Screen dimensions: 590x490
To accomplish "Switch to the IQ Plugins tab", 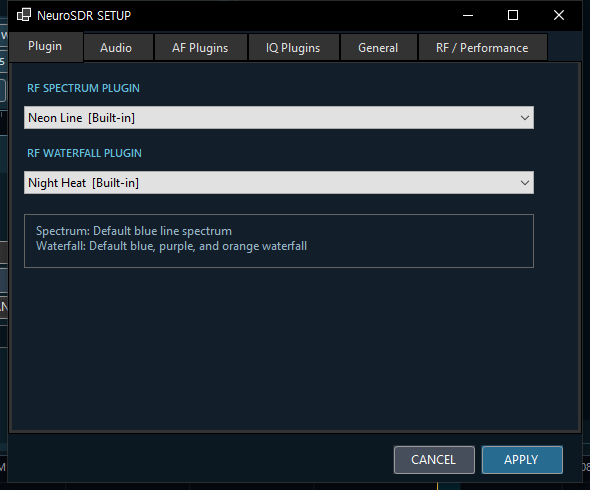I will pos(293,47).
